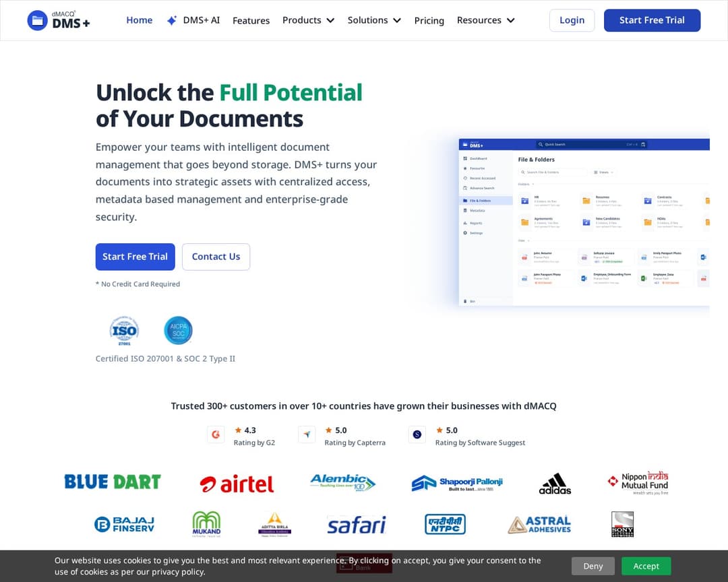Image resolution: width=728 pixels, height=582 pixels.
Task: Click the "Rating by Capterra" text
Action: pos(355,443)
